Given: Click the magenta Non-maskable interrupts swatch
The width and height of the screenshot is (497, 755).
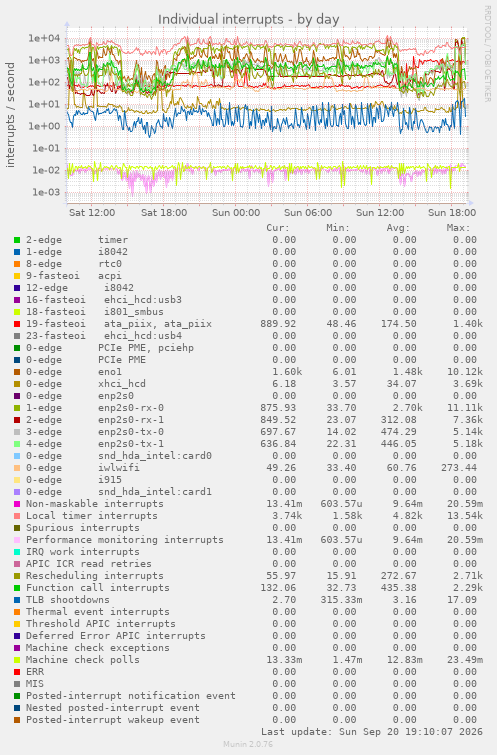Looking at the screenshot, I should point(17,504).
